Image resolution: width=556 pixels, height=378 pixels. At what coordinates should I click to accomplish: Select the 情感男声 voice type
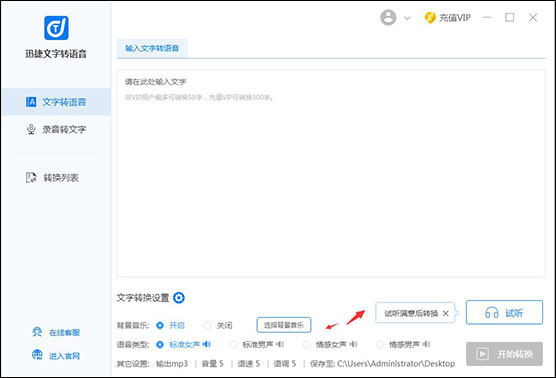pos(380,344)
